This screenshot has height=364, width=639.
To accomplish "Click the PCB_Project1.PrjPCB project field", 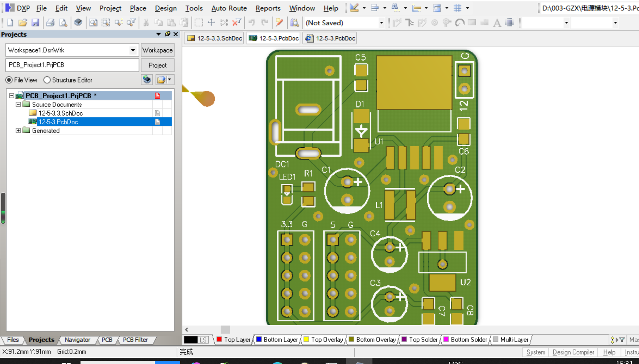I will click(x=72, y=65).
